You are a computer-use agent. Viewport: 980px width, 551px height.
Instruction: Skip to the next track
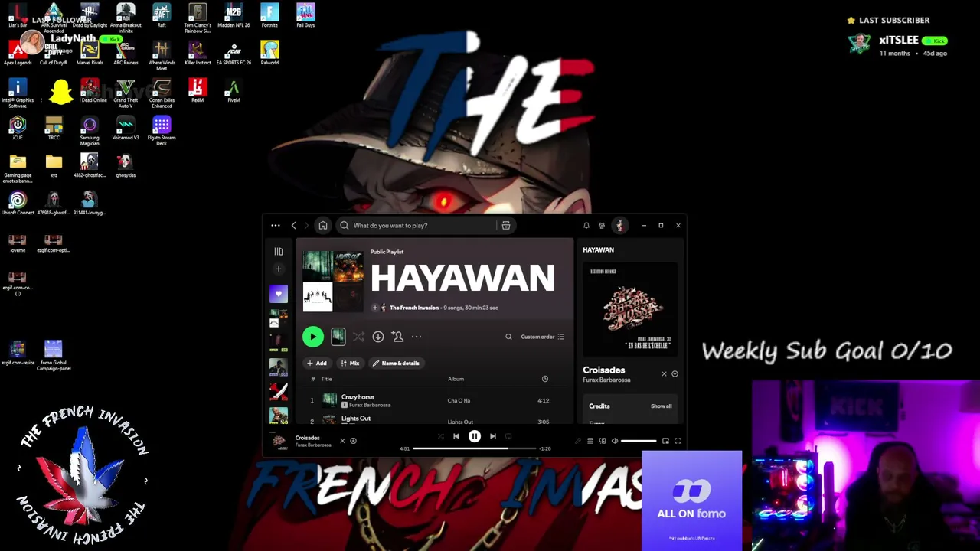point(493,436)
